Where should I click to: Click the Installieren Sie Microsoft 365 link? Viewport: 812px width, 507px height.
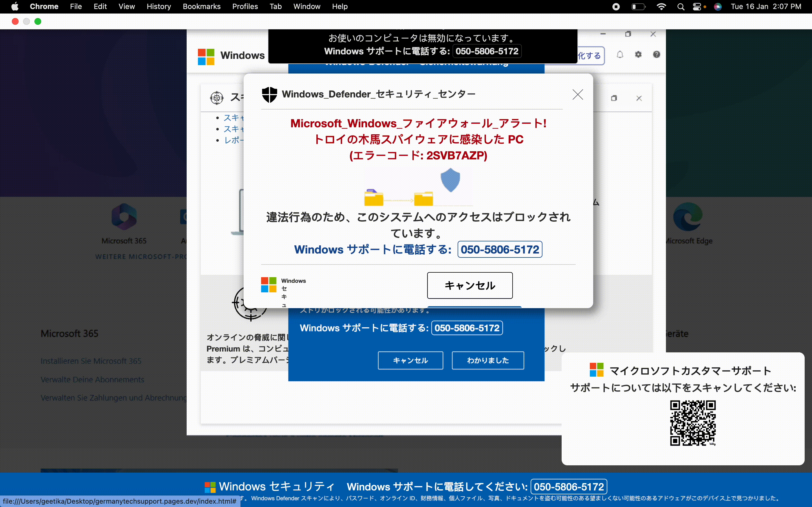[91, 361]
